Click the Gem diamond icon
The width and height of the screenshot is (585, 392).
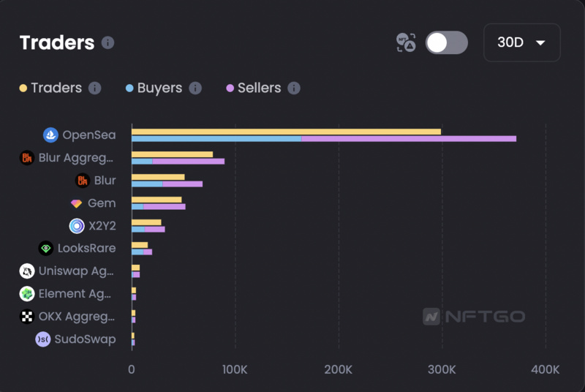pyautogui.click(x=76, y=203)
